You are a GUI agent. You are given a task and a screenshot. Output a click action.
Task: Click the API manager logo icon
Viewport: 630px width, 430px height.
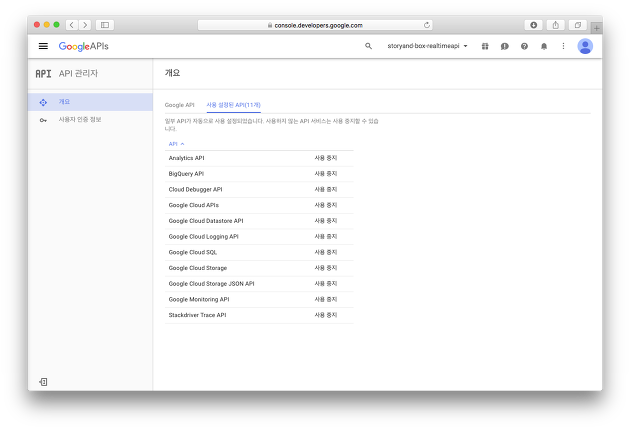click(43, 74)
